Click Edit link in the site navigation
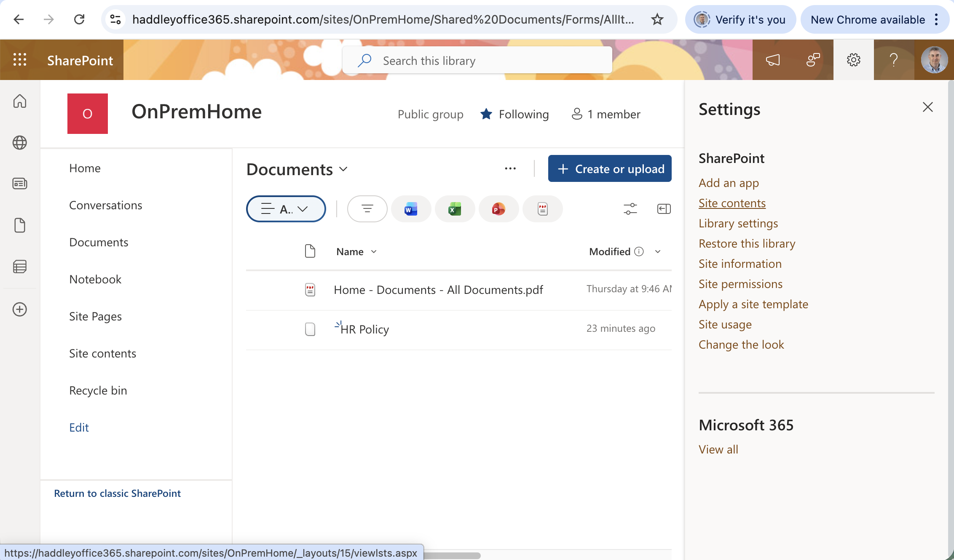 click(x=79, y=427)
